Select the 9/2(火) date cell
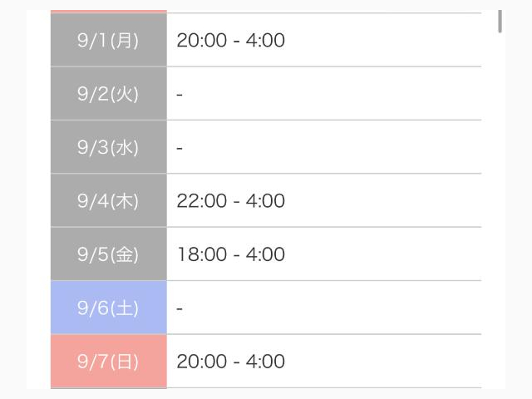Screen dimensions: 532x399 pos(109,94)
